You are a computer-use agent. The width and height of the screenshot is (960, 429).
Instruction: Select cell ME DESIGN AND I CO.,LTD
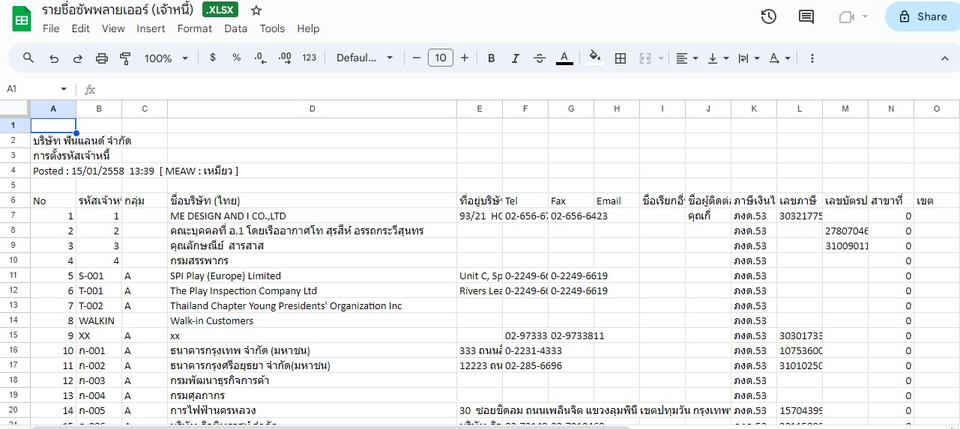tap(312, 216)
